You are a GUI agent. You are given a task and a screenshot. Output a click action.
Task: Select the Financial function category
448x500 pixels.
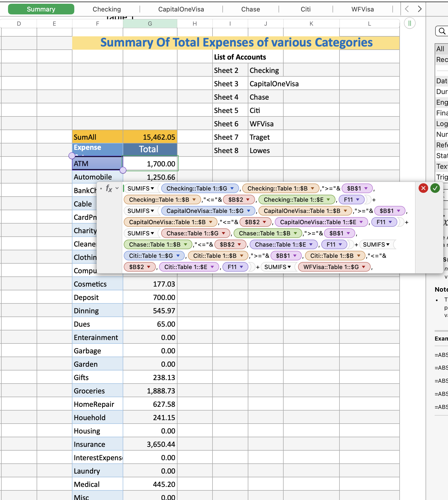click(x=442, y=113)
